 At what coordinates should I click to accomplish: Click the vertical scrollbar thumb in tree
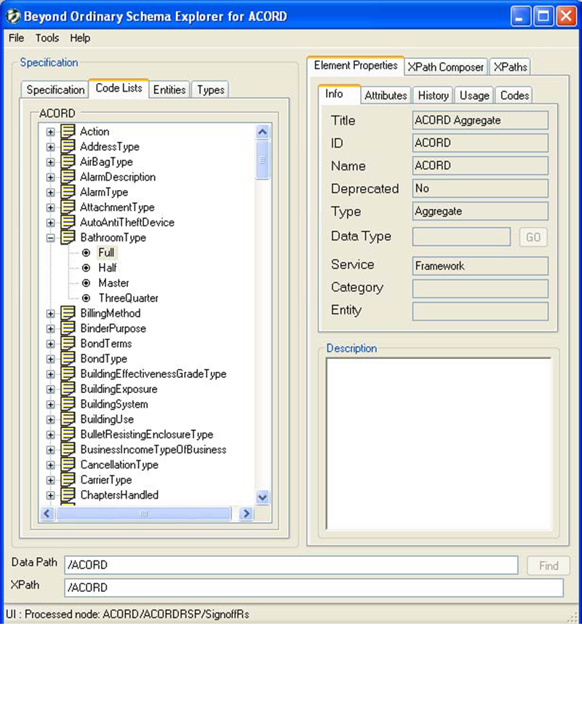point(263,160)
